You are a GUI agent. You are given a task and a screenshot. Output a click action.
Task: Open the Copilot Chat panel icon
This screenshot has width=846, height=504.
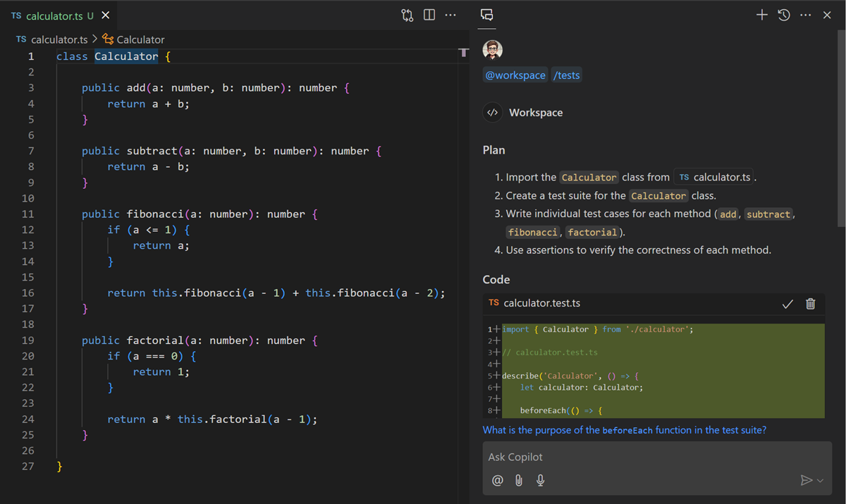point(486,15)
